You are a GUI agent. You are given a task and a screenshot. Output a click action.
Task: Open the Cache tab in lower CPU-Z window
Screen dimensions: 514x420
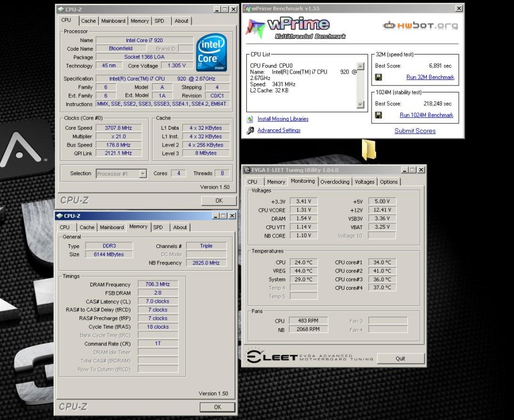pyautogui.click(x=87, y=227)
